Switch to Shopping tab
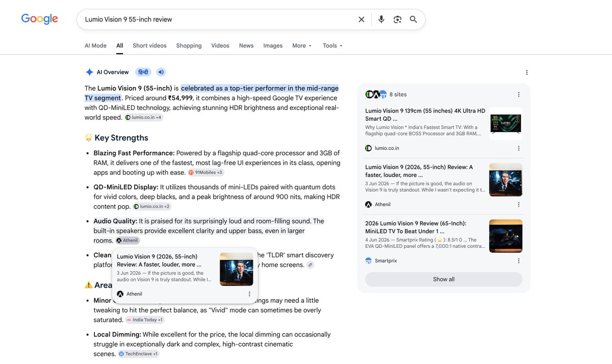The height and width of the screenshot is (364, 612). (189, 45)
